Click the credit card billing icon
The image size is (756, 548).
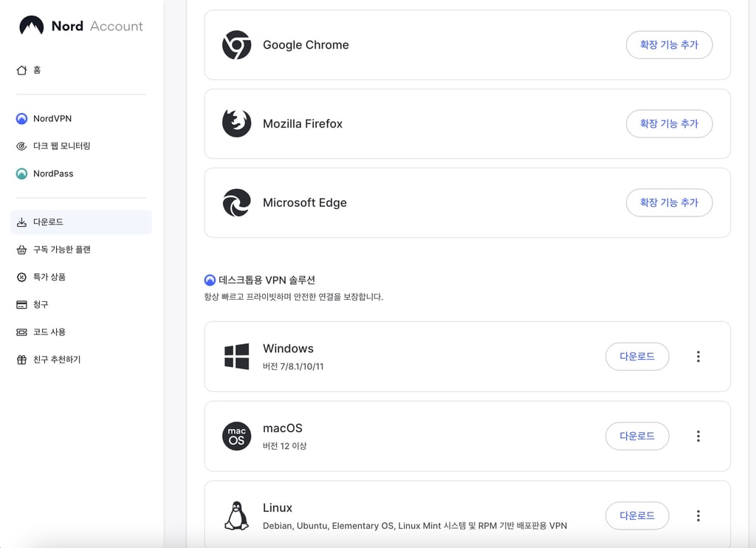[x=21, y=305]
